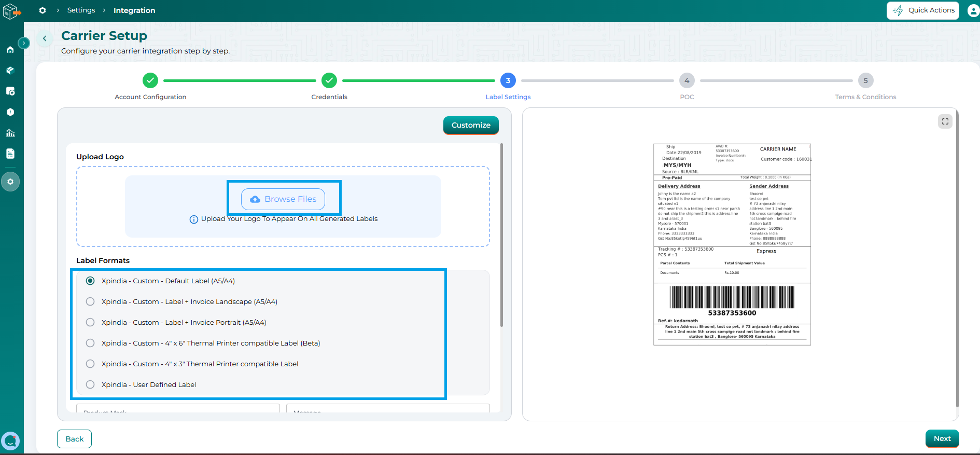Image resolution: width=980 pixels, height=455 pixels.
Task: Click the Next button
Action: [942, 438]
